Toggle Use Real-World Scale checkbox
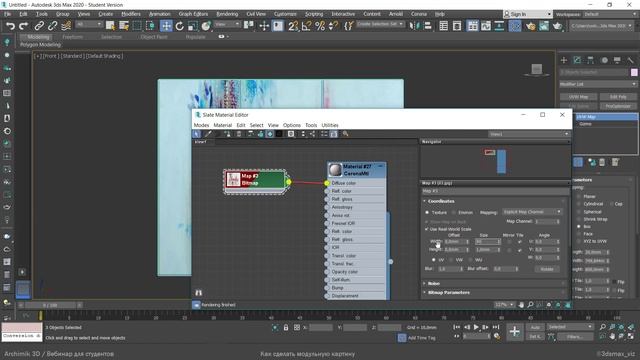The image size is (640, 360). 427,229
